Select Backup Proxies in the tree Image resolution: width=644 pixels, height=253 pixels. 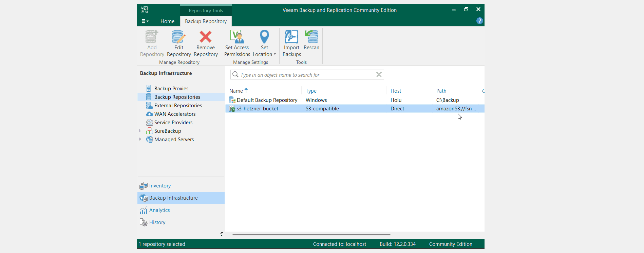(171, 89)
